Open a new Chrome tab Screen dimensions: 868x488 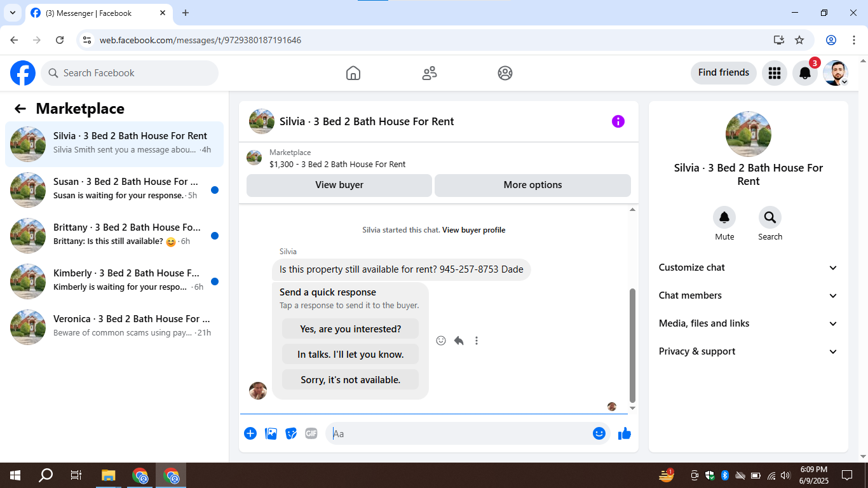coord(186,13)
